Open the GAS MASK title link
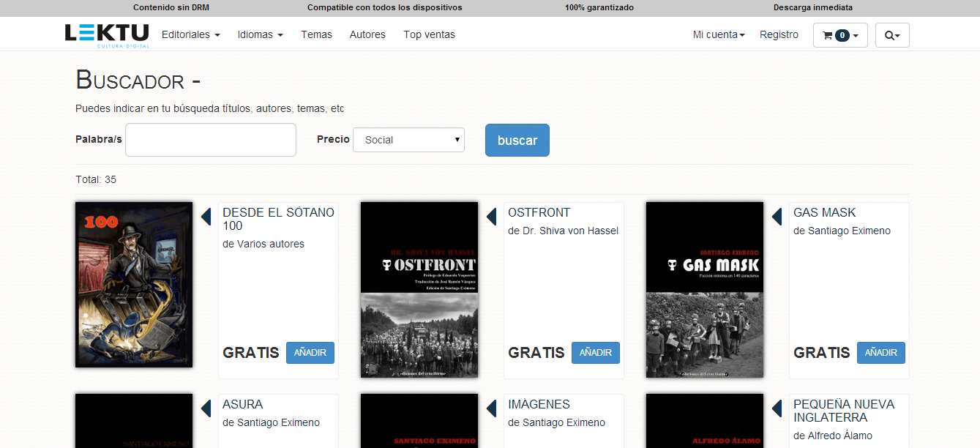The width and height of the screenshot is (980, 448). tap(824, 212)
